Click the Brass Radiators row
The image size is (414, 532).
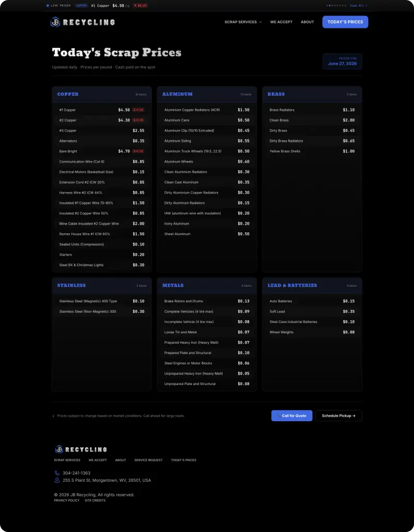coord(312,110)
